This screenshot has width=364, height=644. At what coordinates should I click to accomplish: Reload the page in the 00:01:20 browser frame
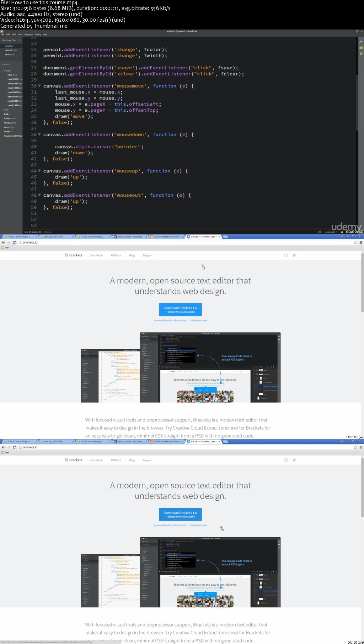click(14, 447)
